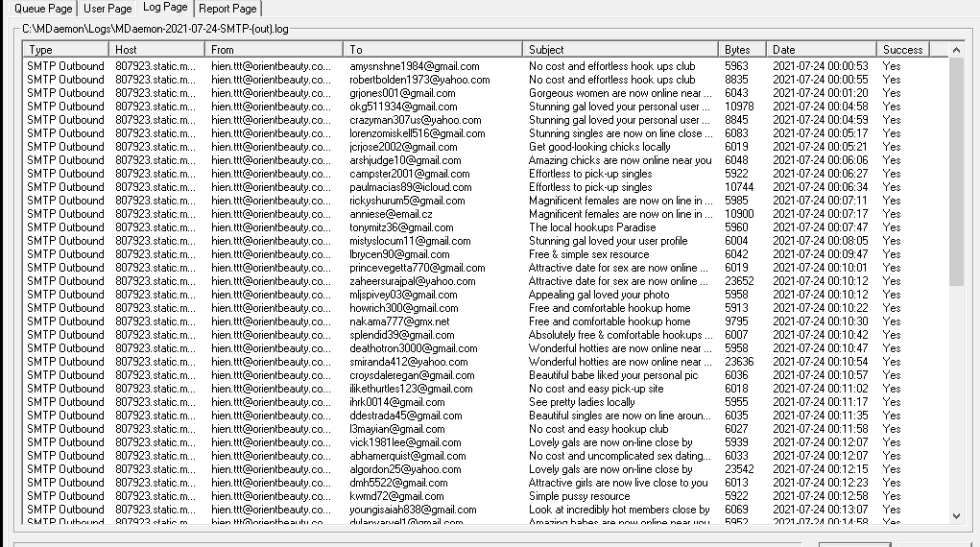Screen dimensions: 980x547
Task: Select row to amysnshne1984@gmail.com
Action: pyautogui.click(x=486, y=66)
